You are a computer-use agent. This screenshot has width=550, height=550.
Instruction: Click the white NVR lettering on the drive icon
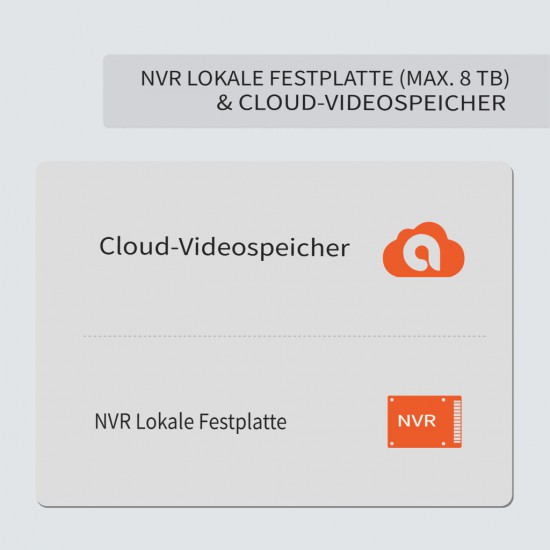[x=417, y=421]
